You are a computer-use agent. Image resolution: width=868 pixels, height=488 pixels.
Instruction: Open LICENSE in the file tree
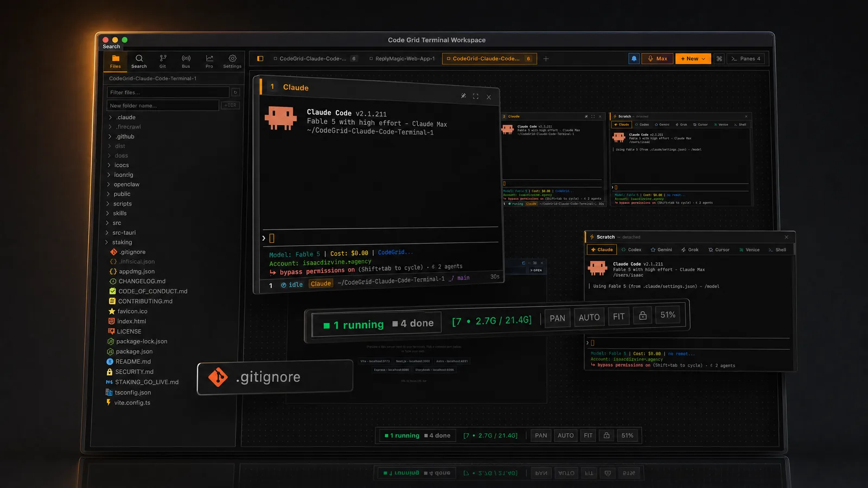pyautogui.click(x=125, y=331)
